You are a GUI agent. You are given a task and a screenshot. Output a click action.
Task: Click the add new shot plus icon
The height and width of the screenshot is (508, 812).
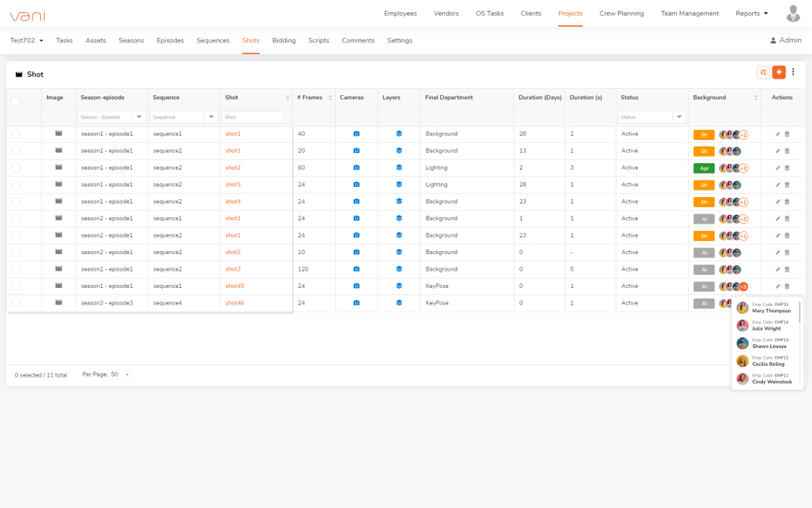click(779, 72)
